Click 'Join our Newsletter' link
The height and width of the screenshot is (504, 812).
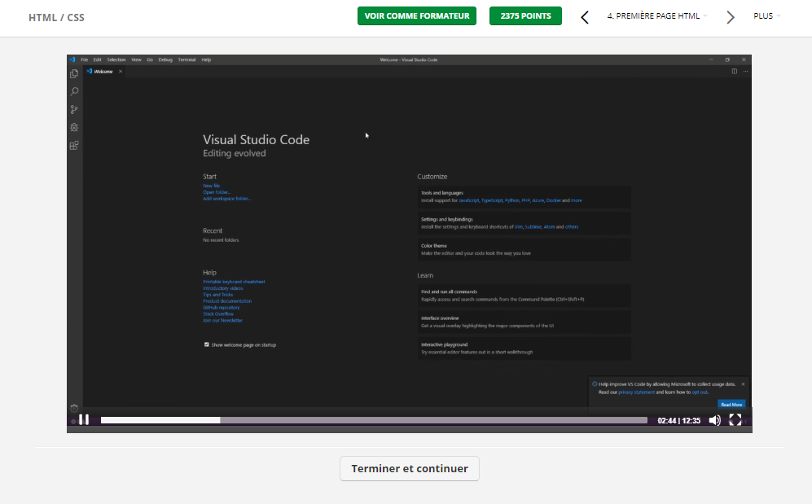click(x=222, y=320)
